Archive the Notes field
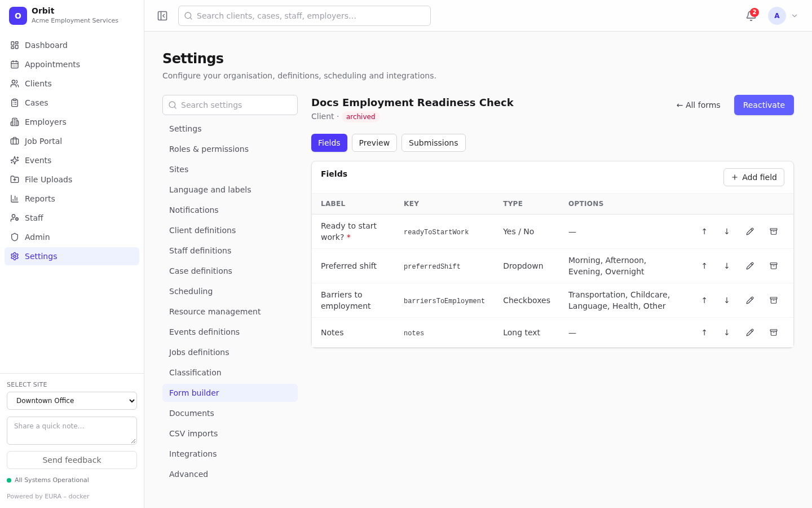This screenshot has height=508, width=812. pyautogui.click(x=774, y=332)
